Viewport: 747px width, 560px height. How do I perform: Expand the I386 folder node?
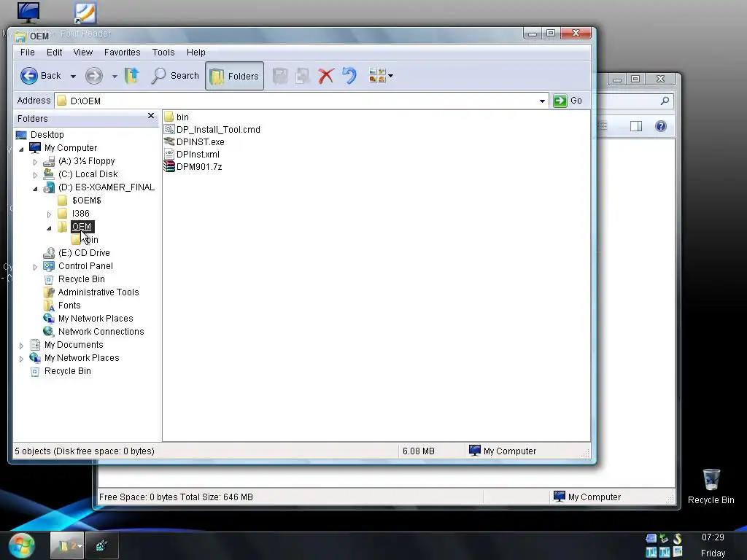[49, 215]
